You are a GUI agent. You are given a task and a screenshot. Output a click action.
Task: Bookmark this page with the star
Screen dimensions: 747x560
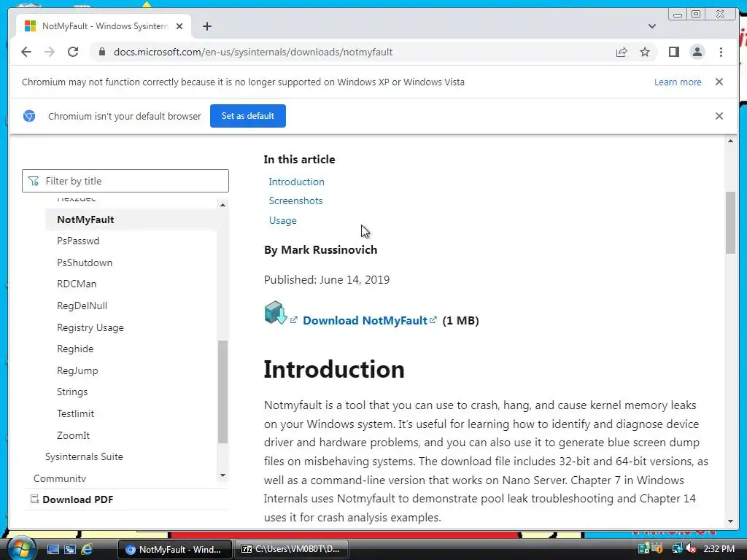pos(645,52)
